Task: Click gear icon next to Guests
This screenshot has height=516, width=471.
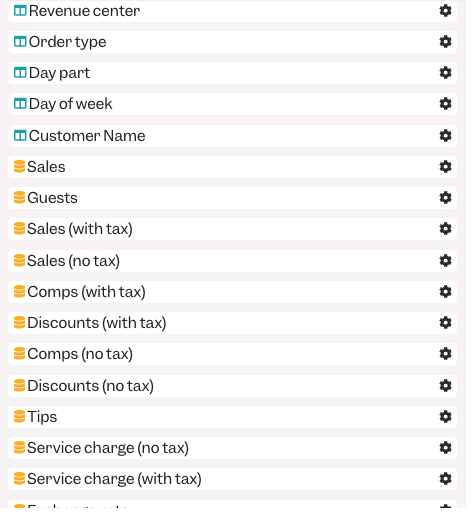Action: pos(445,198)
